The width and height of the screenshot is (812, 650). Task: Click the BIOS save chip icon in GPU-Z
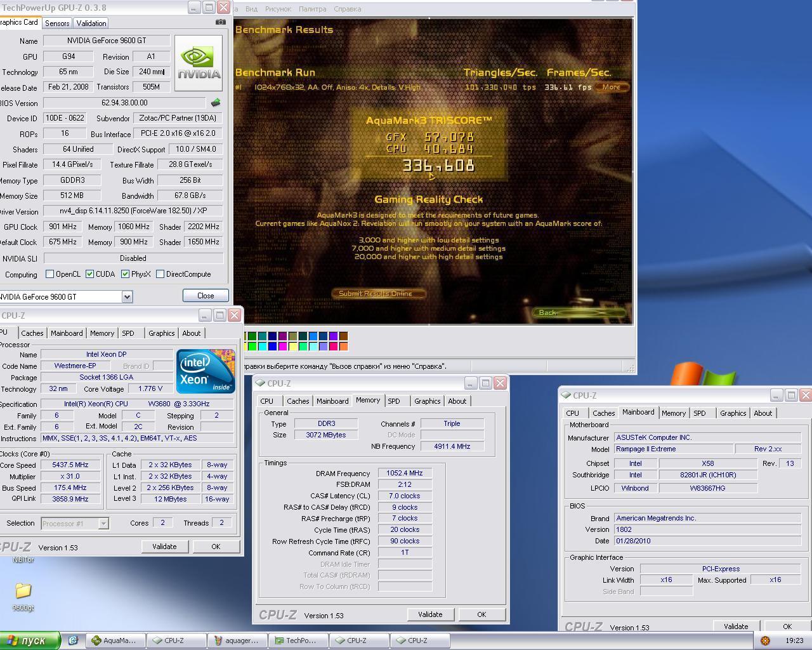[216, 102]
